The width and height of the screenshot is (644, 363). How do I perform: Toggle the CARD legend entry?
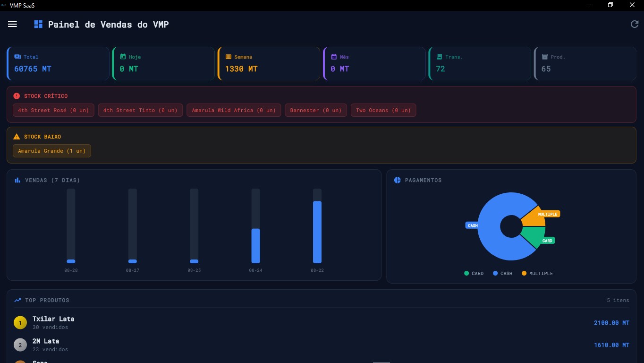coord(474,273)
